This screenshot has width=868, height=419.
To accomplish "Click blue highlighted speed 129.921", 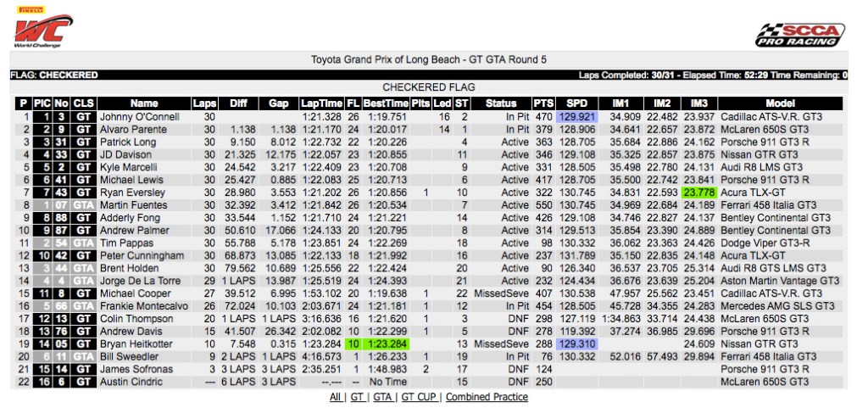I will 576,117.
